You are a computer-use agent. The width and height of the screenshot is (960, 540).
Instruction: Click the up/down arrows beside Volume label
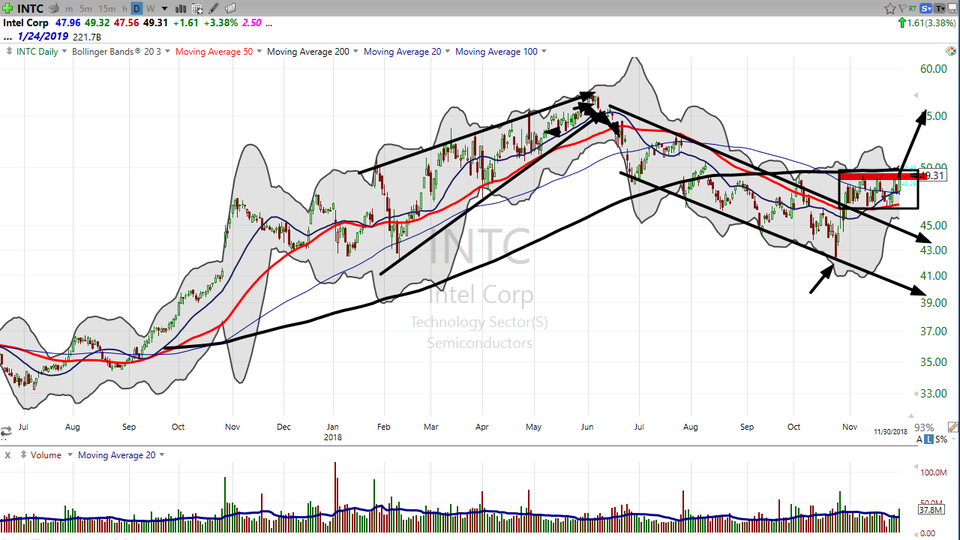[x=23, y=455]
